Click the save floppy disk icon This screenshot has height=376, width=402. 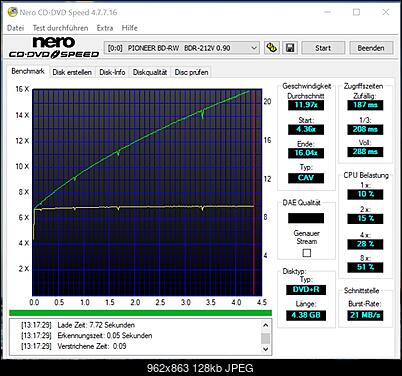tap(290, 48)
